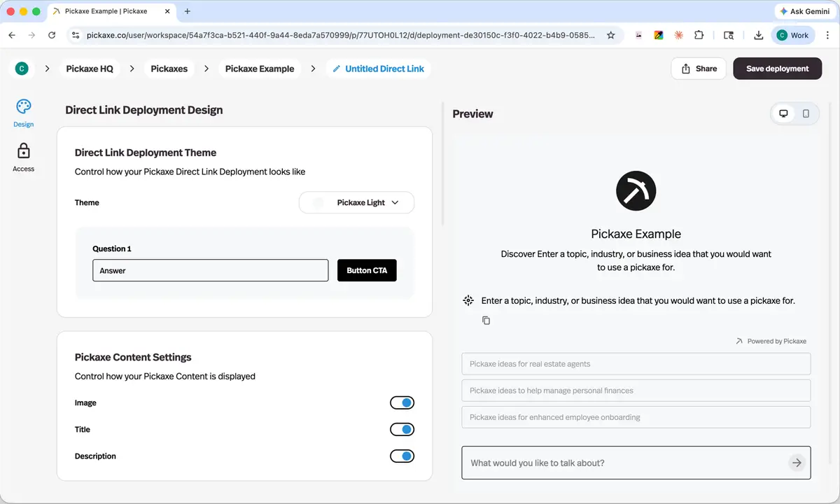Click the 'Question 1' label
The height and width of the screenshot is (504, 840).
point(112,248)
